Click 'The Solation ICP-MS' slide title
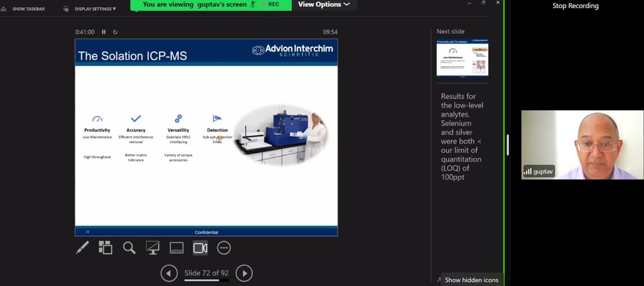Screen dimensions: 644x286 pos(132,56)
